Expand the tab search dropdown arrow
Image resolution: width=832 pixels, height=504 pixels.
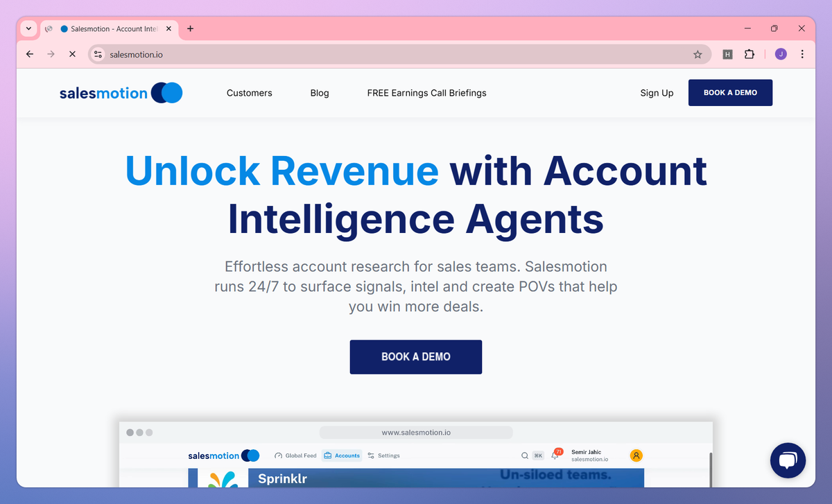28,28
